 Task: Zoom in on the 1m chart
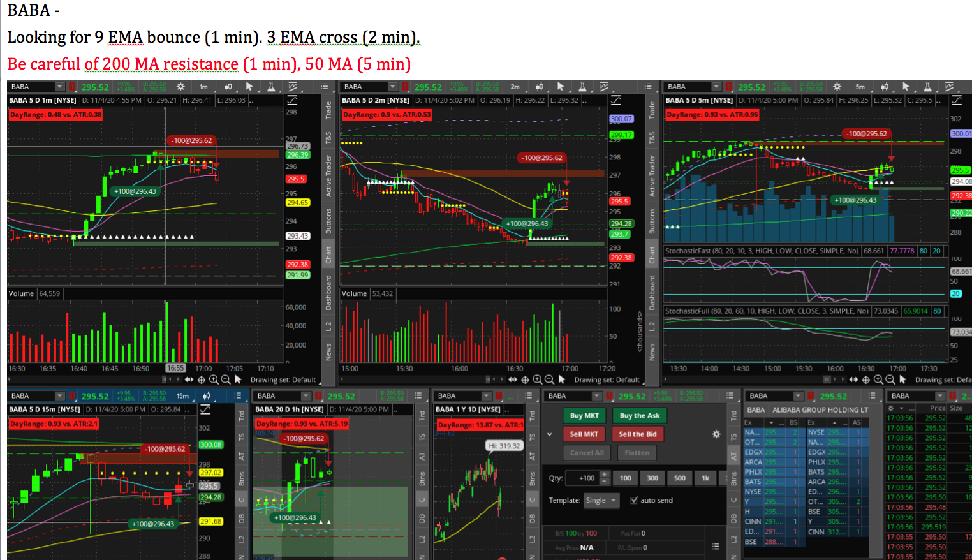(214, 379)
